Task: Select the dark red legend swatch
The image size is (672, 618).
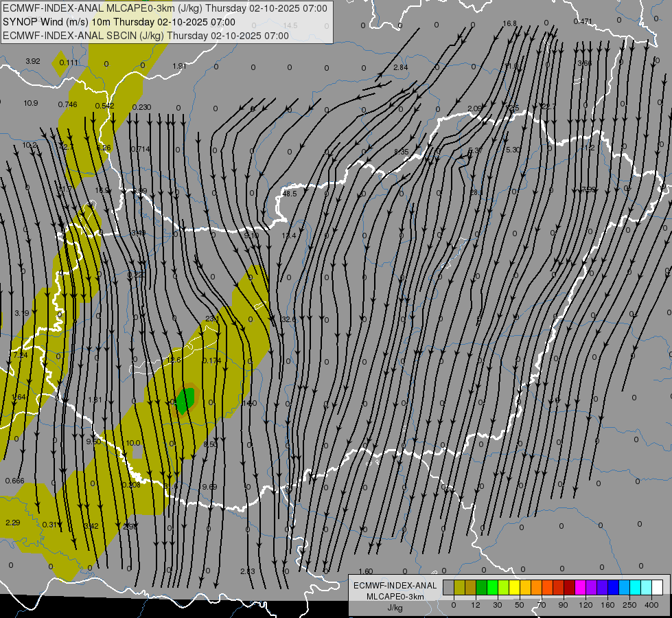Action: point(569,588)
